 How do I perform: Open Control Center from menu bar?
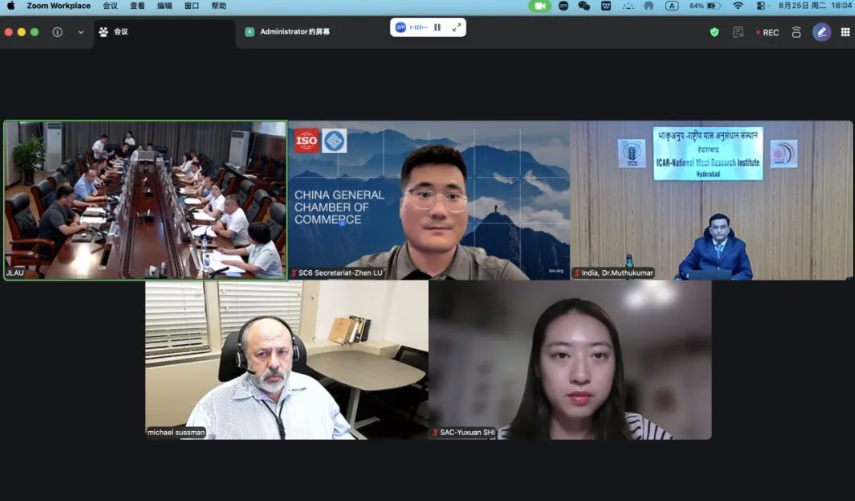click(761, 6)
